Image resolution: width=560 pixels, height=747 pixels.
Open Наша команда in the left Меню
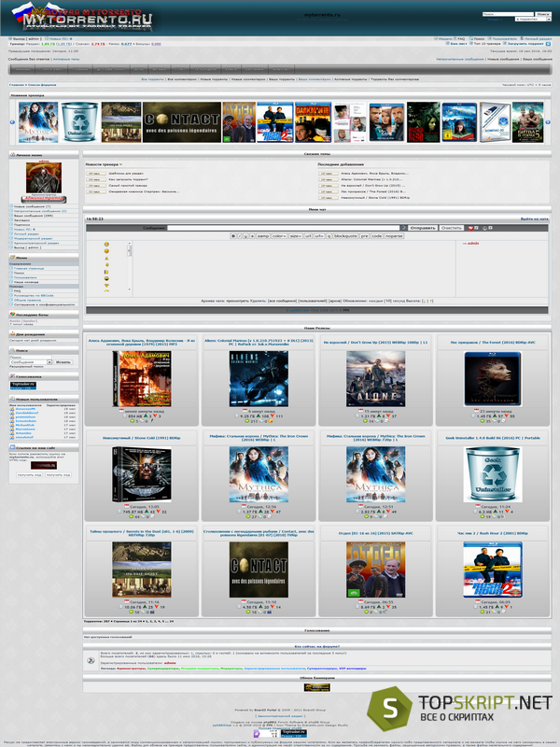(26, 282)
